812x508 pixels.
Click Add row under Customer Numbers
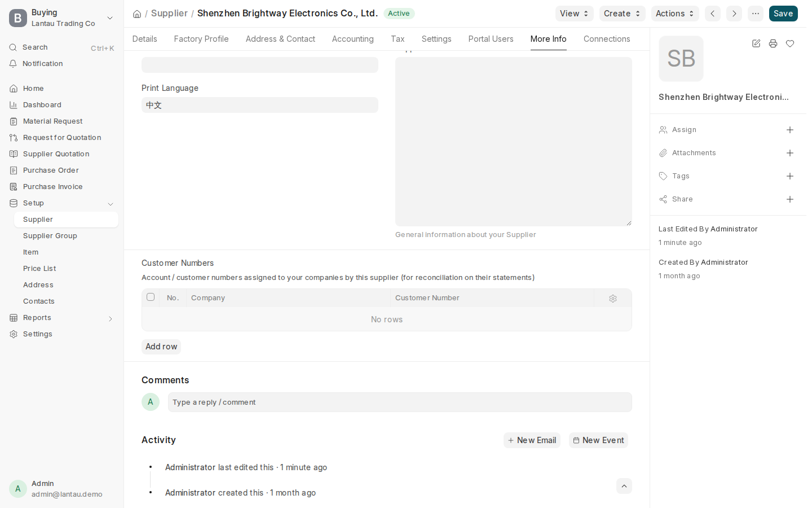(x=161, y=347)
